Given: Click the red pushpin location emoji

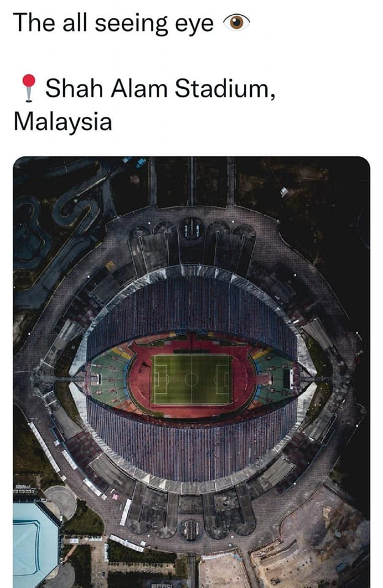Looking at the screenshot, I should pos(29,88).
